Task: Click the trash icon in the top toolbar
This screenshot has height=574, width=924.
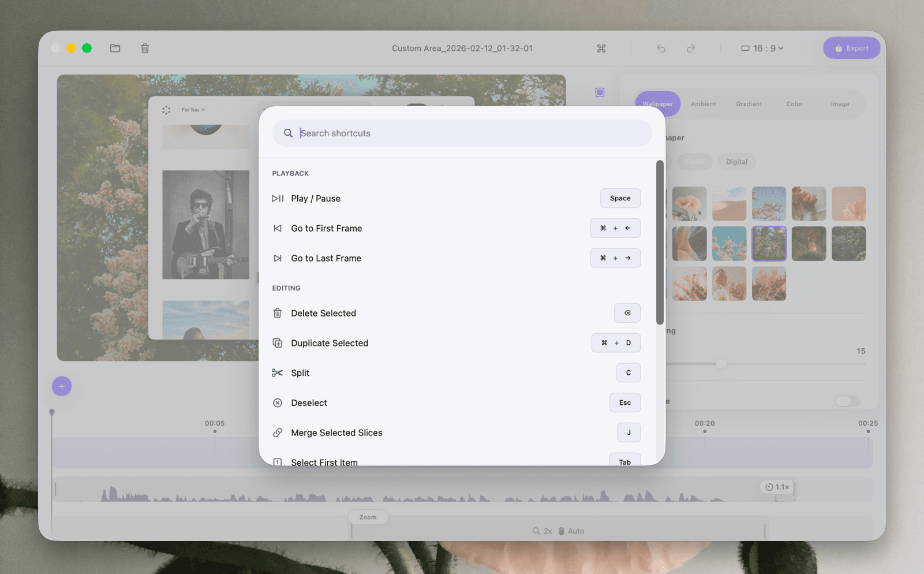Action: (x=144, y=48)
